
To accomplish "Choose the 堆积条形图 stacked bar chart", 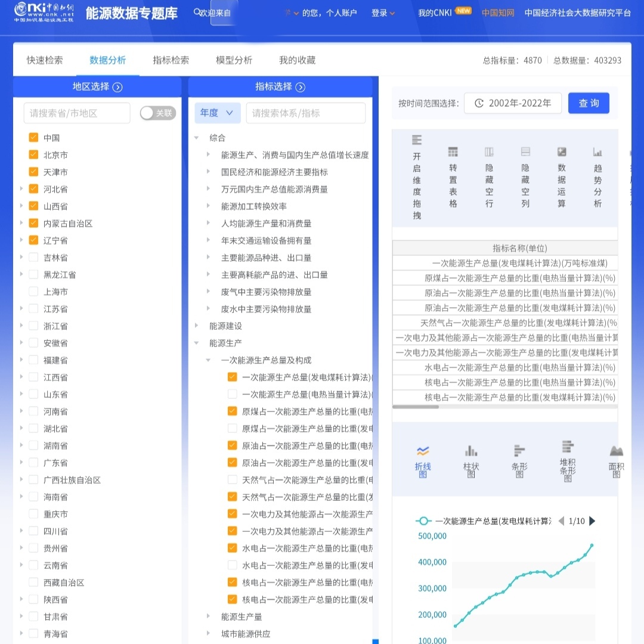I will [x=566, y=459].
